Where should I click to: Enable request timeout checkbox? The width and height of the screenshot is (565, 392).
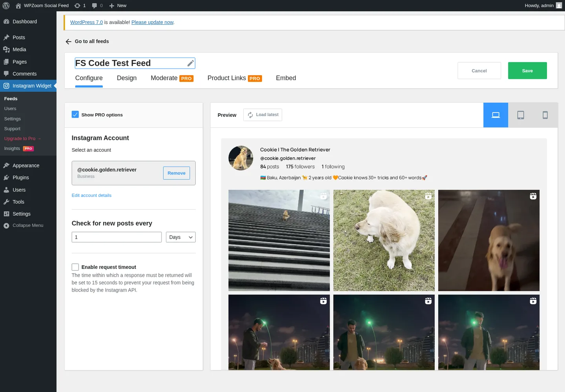75,267
